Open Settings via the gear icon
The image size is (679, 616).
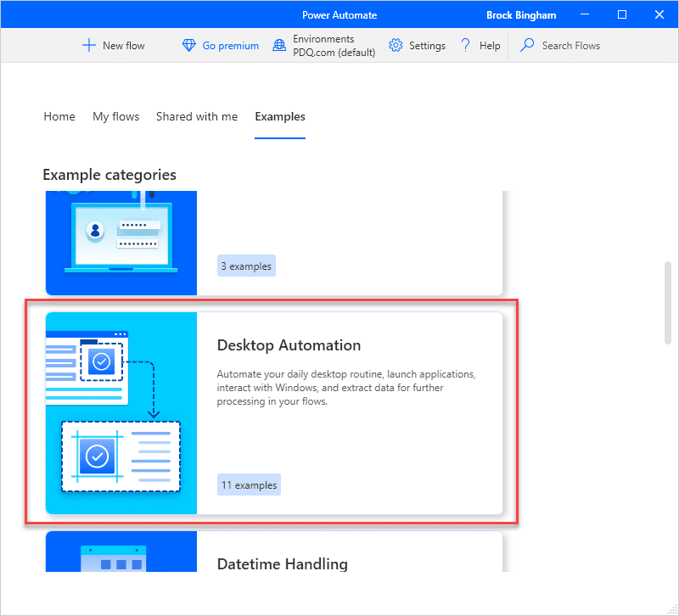point(394,45)
